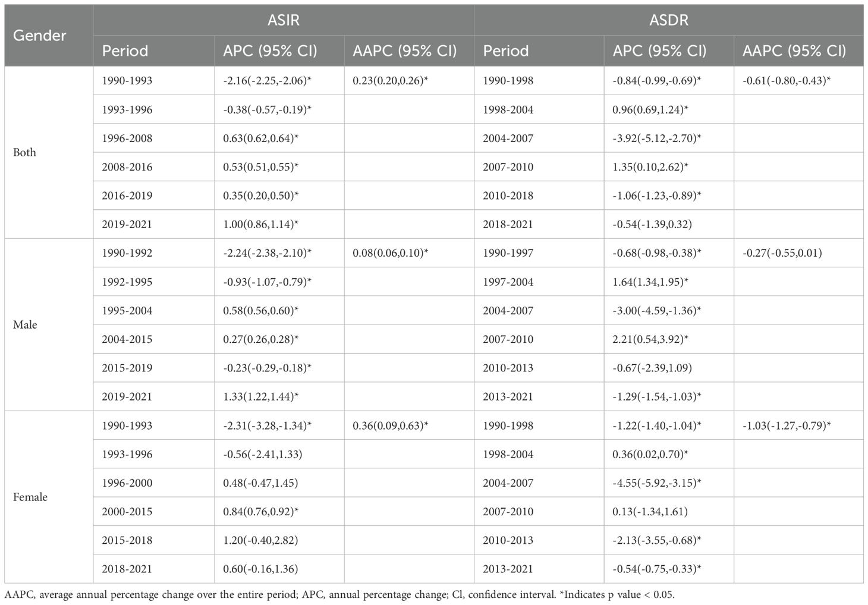Viewport: 868px width, 605px height.
Task: Click the AAPC value -1.03(-1.27,-0.79)*
Action: click(787, 426)
